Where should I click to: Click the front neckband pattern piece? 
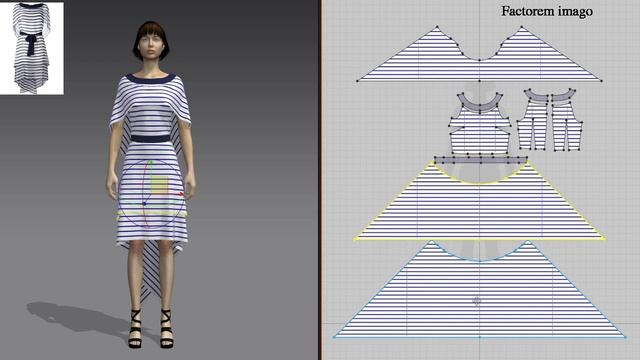point(480,104)
